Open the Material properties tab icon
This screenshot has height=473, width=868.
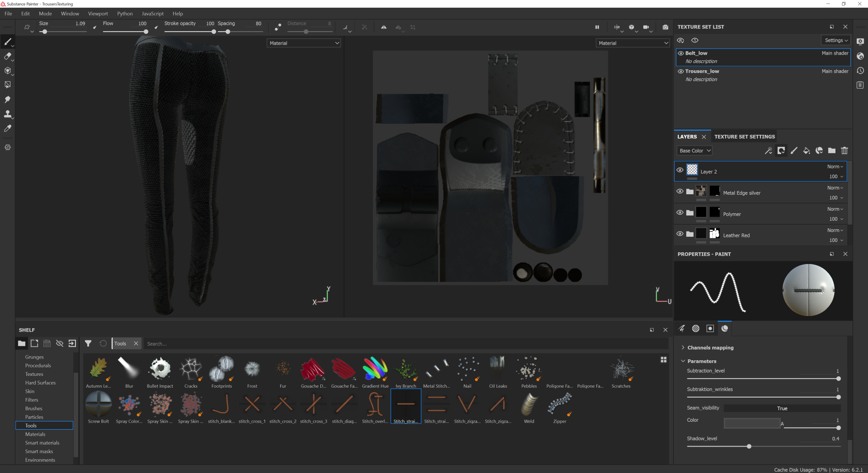[x=724, y=328]
